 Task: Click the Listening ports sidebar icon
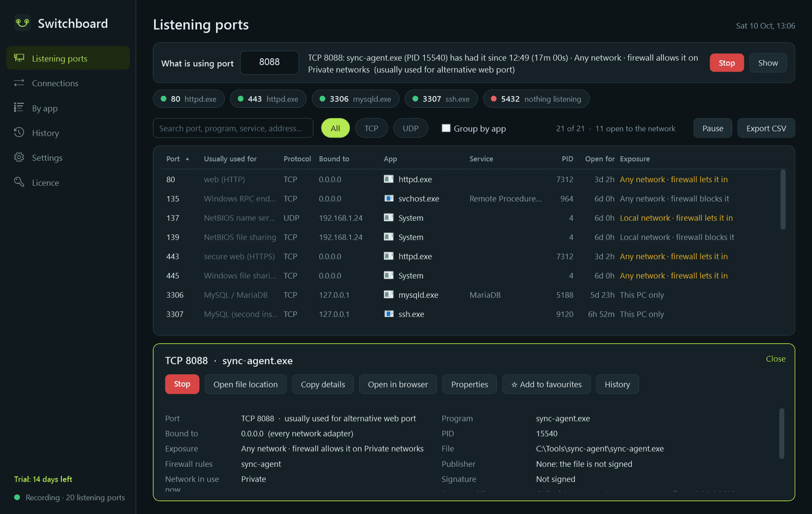19,58
